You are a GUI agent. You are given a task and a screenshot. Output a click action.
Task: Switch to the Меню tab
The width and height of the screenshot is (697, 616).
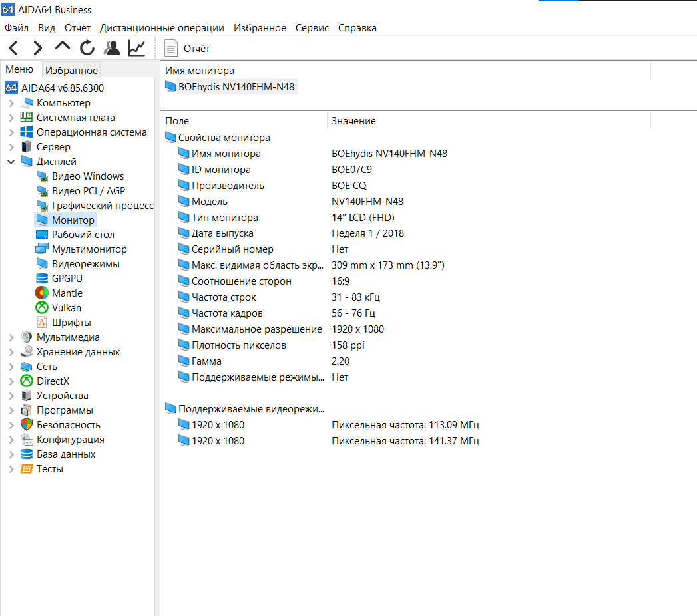(x=19, y=69)
